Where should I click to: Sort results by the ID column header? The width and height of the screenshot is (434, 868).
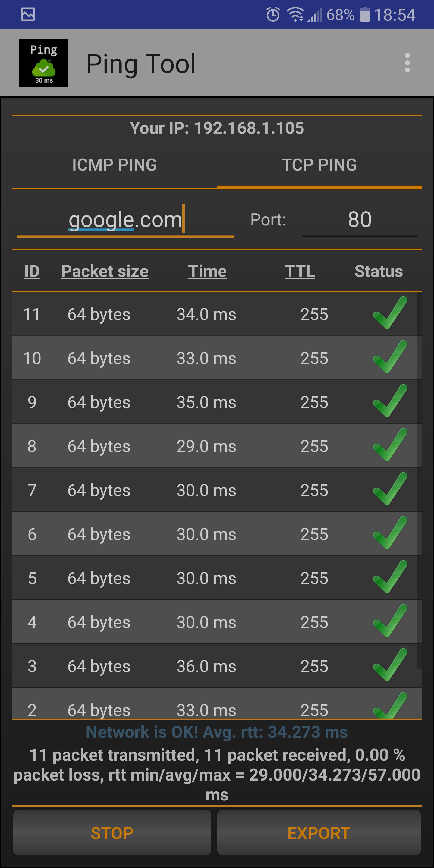32,271
